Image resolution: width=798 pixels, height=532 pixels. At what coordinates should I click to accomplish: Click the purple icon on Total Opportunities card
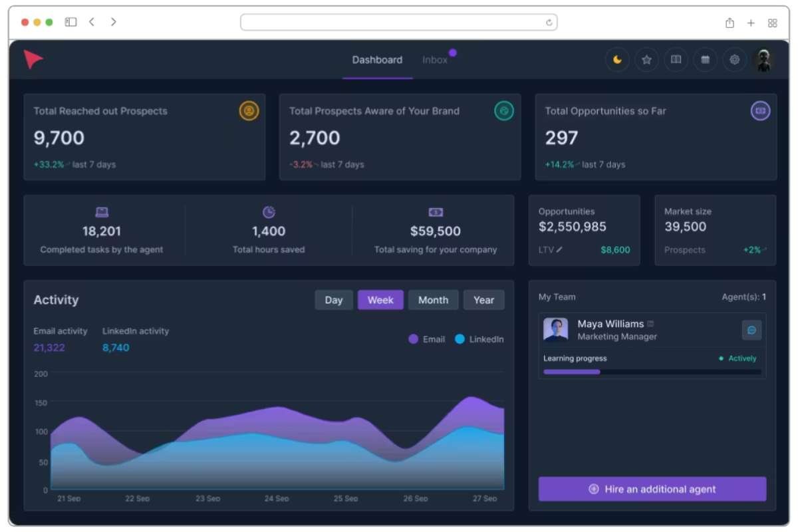pos(759,111)
